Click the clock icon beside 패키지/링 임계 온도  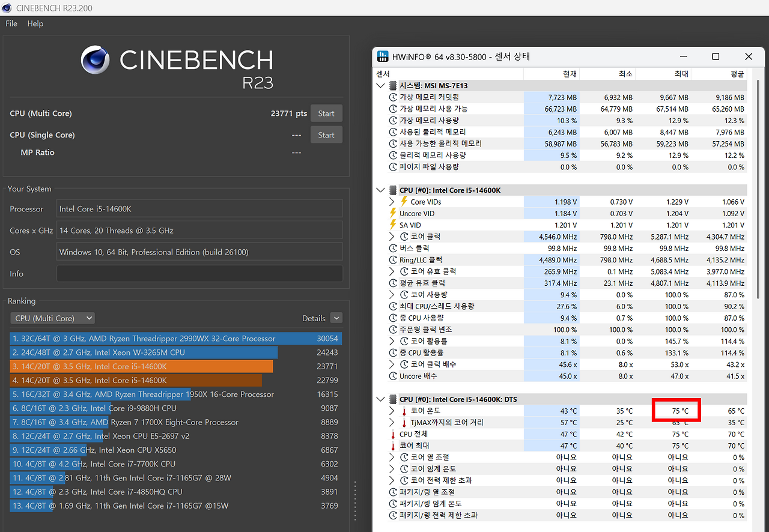(x=393, y=504)
